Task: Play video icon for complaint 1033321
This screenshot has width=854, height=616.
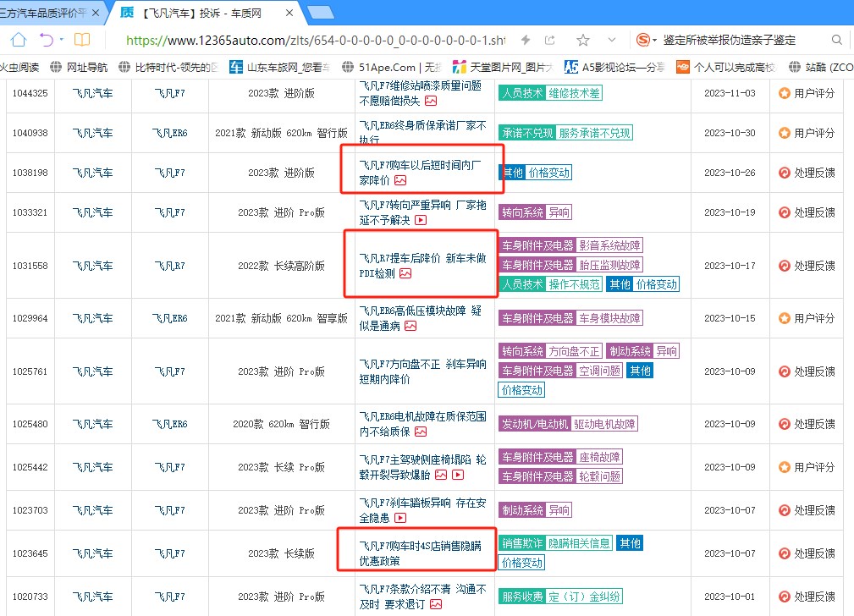Action: coord(421,220)
